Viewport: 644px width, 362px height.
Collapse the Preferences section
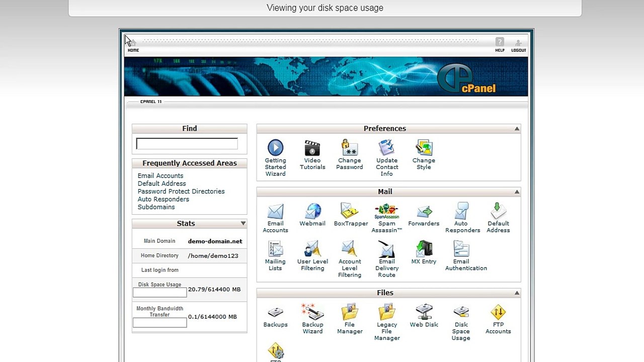tap(517, 129)
